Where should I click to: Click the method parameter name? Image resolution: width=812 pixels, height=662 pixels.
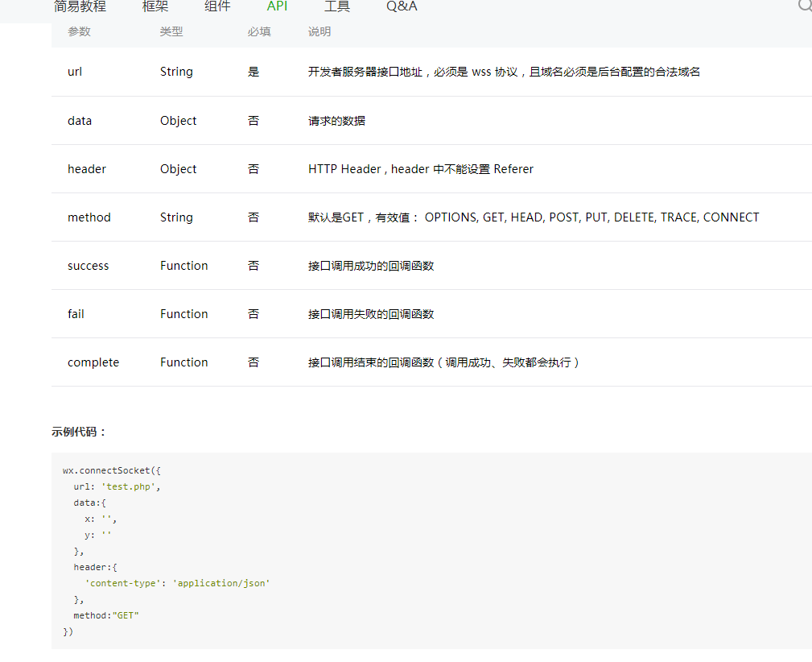(x=89, y=217)
